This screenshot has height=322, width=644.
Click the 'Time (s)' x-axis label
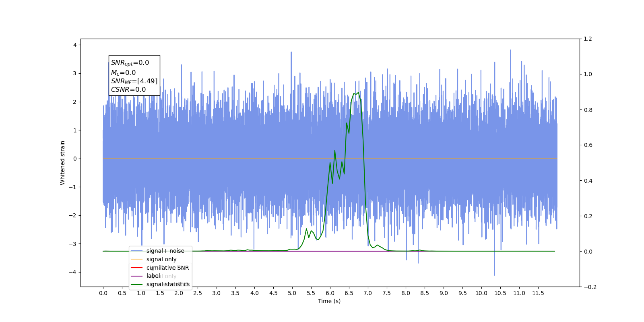coord(329,301)
